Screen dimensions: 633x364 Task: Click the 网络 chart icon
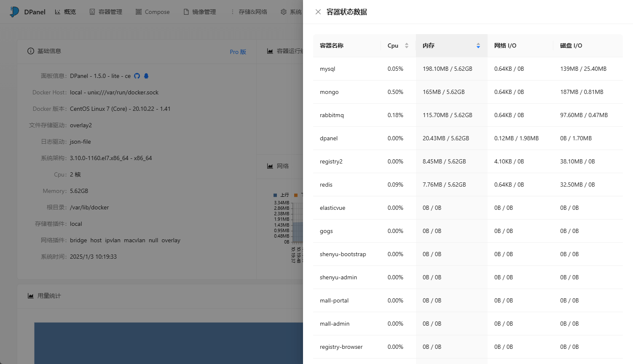click(270, 166)
